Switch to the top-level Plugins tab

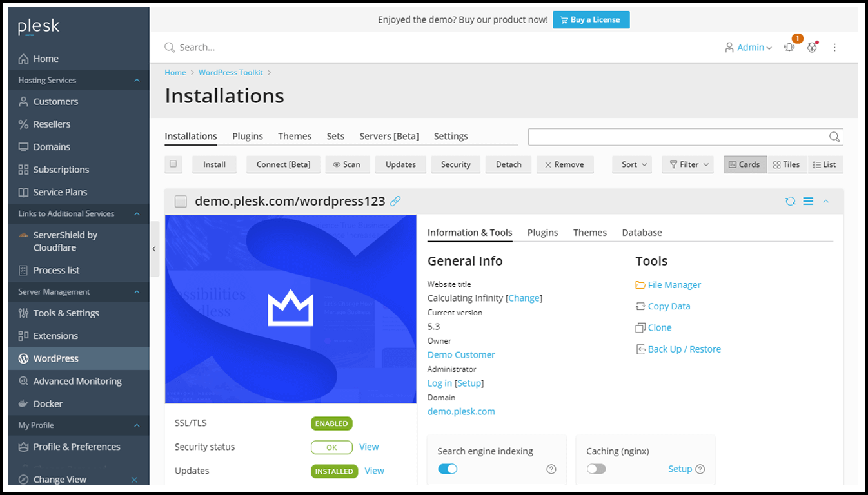click(248, 136)
